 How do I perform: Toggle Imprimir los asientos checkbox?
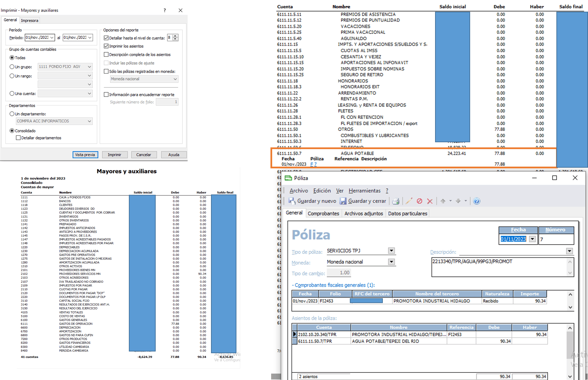point(106,46)
